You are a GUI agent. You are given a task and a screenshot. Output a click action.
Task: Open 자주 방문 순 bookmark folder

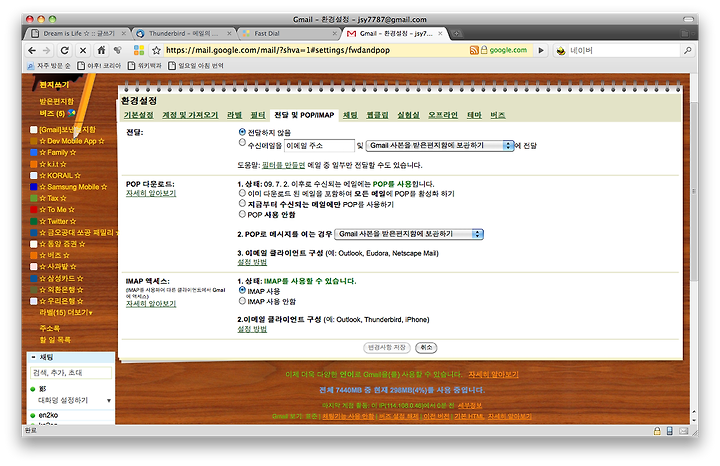pyautogui.click(x=49, y=66)
